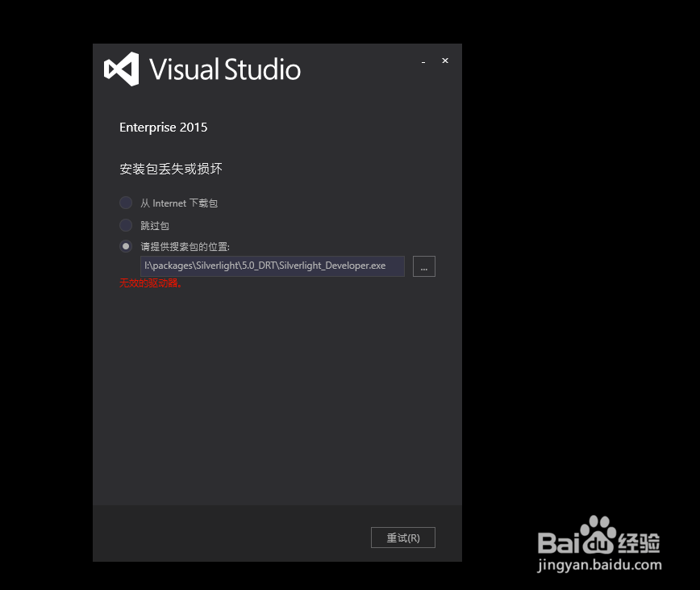Click the Enterprise 2015 edition text
The image size is (700, 590).
pyautogui.click(x=164, y=128)
